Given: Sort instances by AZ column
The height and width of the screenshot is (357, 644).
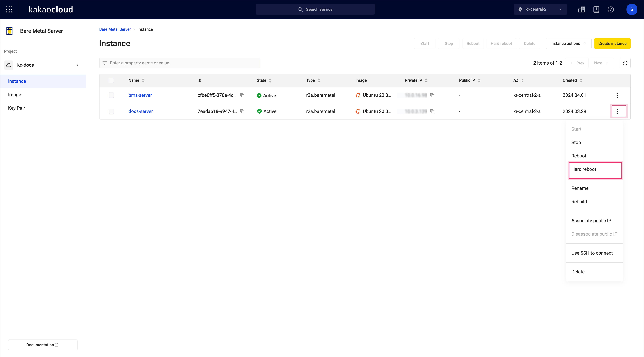Looking at the screenshot, I should point(523,80).
